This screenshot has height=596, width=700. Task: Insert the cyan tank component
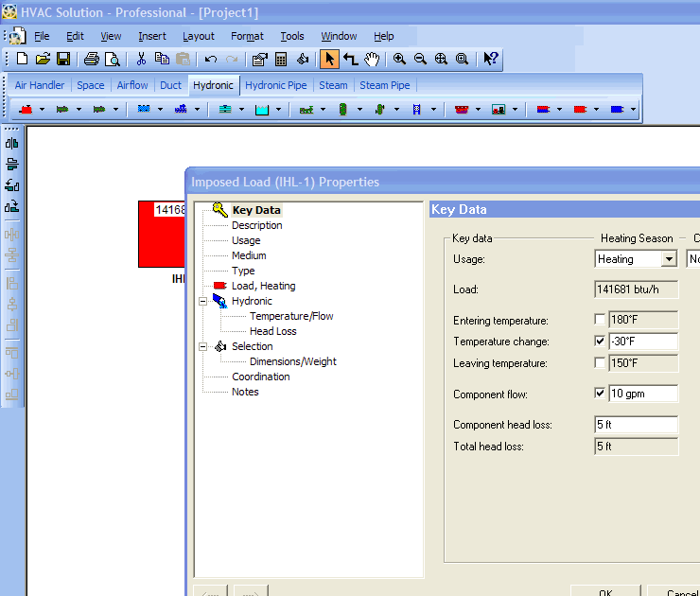(x=262, y=110)
